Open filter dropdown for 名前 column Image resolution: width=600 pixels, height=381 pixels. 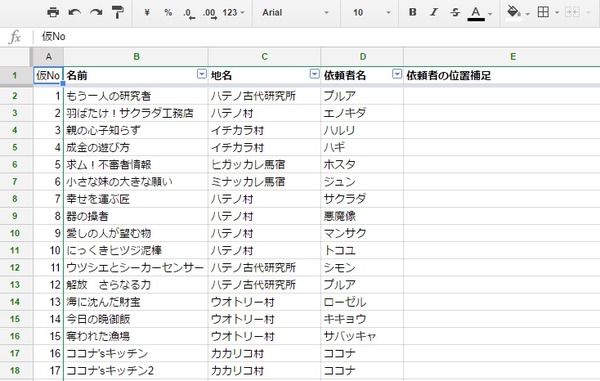click(x=202, y=74)
